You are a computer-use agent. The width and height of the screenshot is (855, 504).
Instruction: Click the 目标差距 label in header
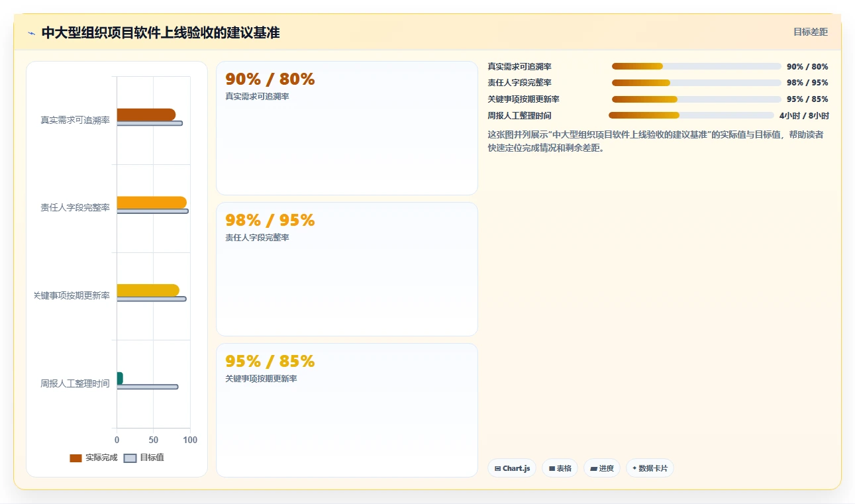pos(811,32)
